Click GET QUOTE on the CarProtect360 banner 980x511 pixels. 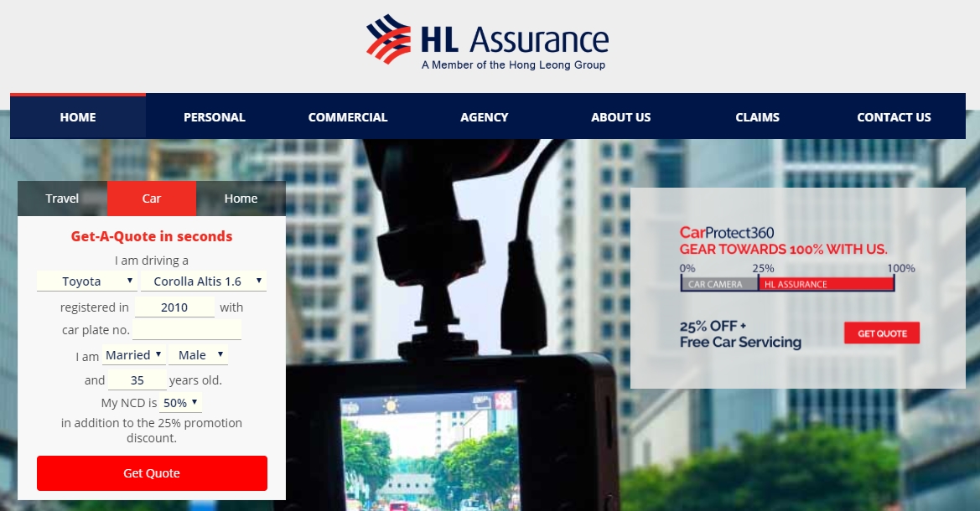coord(882,333)
